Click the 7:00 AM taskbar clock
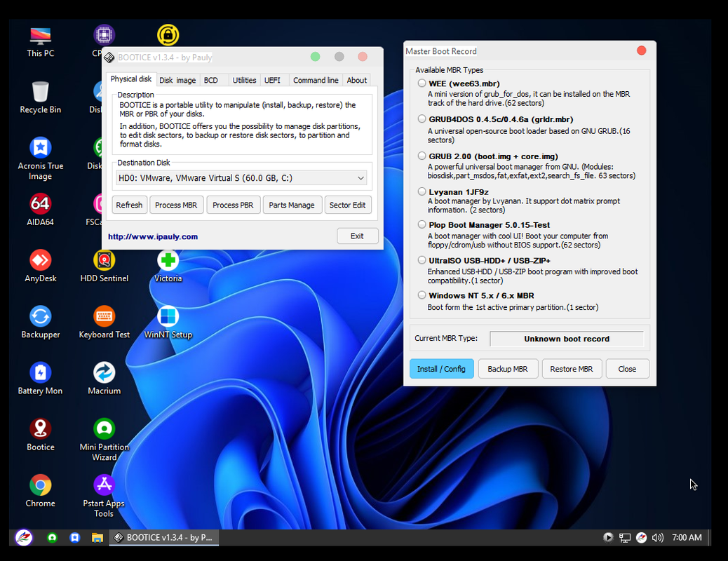This screenshot has height=561, width=728. (687, 537)
